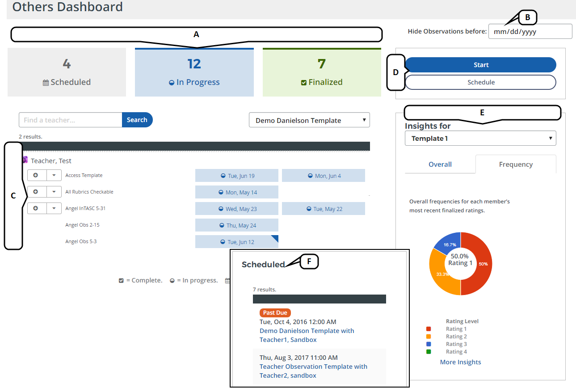Open the More Insights link

pyautogui.click(x=460, y=362)
